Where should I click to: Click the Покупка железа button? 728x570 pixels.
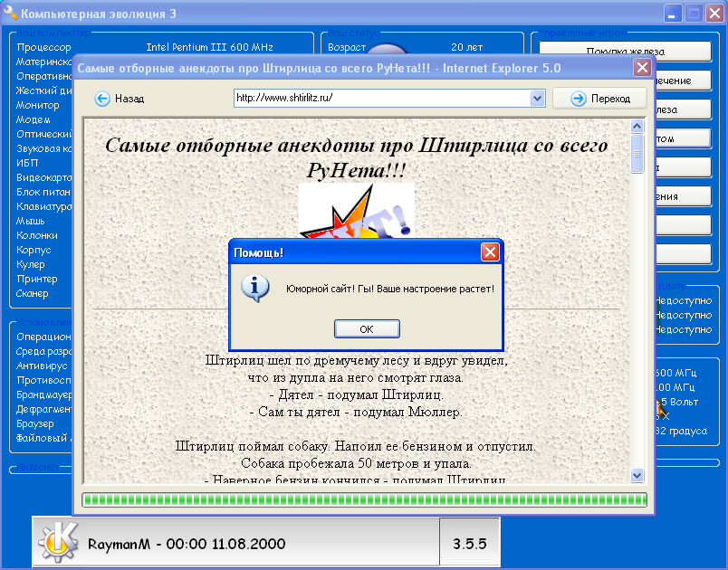(625, 51)
